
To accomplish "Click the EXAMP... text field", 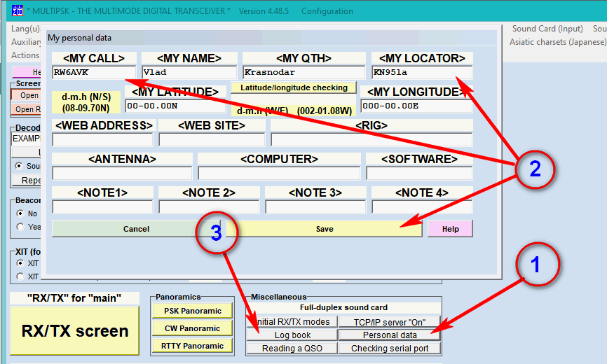I will click(x=27, y=139).
